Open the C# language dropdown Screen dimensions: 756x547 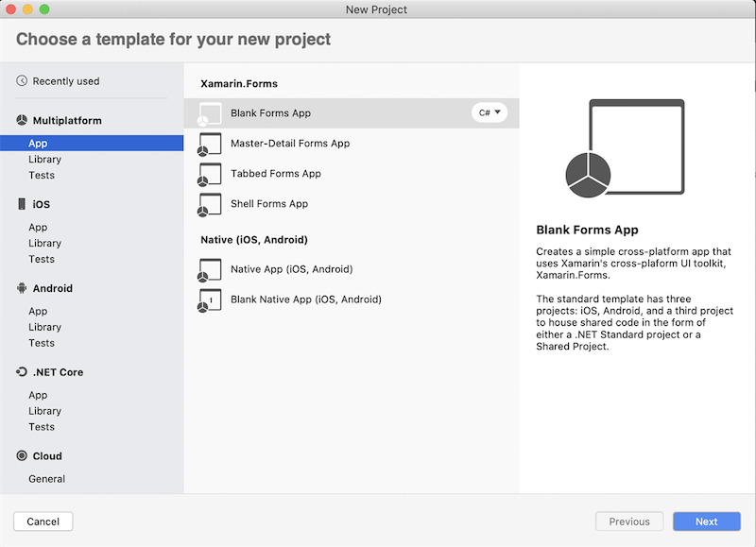(490, 112)
